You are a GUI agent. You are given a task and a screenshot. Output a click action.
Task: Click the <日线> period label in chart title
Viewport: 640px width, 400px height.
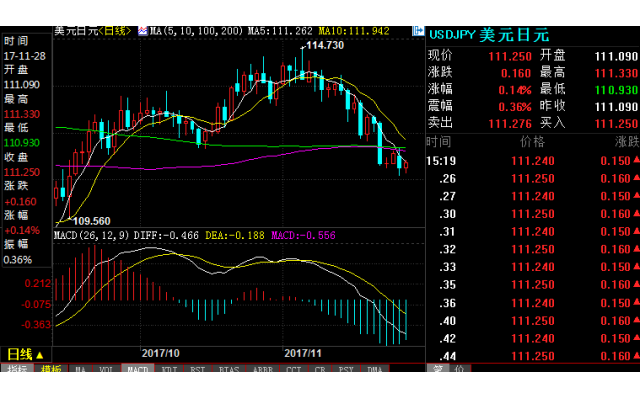tap(115, 31)
